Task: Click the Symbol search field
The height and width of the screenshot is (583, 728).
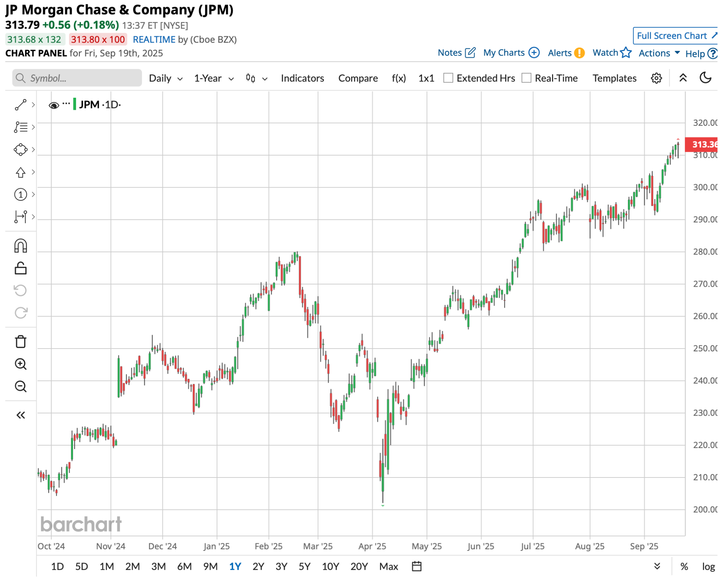Action: (x=77, y=78)
